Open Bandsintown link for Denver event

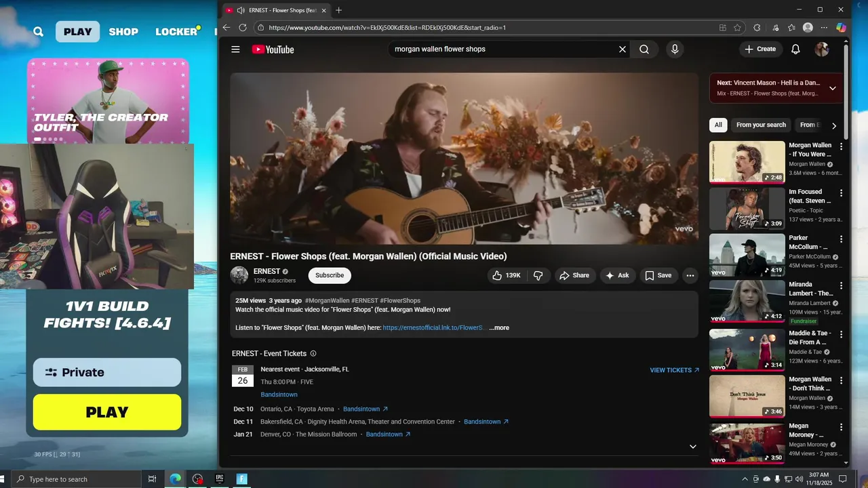point(389,434)
